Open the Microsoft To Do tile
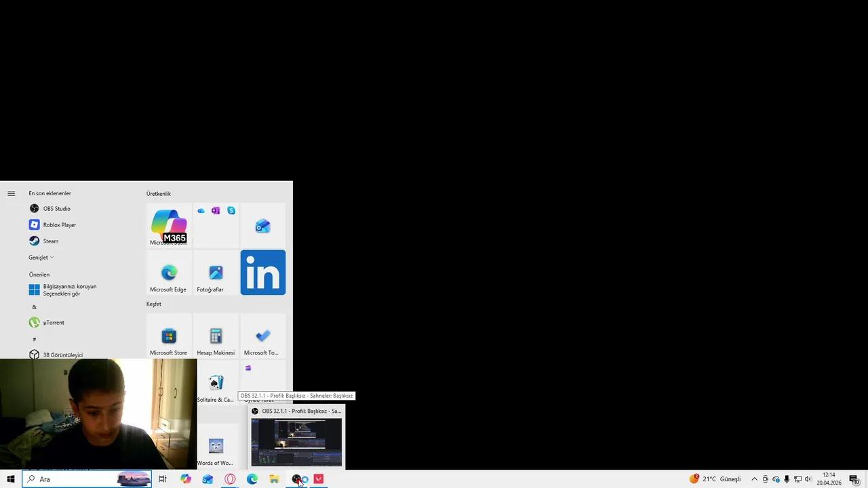Screen dimensions: 868x488 [x=263, y=336]
